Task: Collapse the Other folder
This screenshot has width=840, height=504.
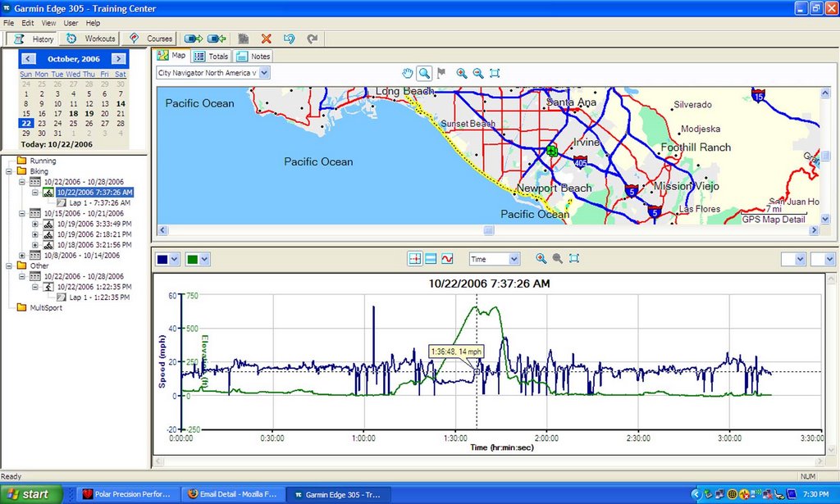Action: tap(9, 266)
